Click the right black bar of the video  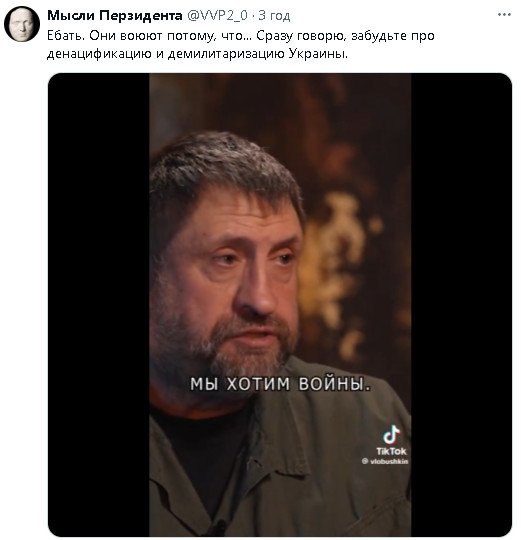point(461,305)
